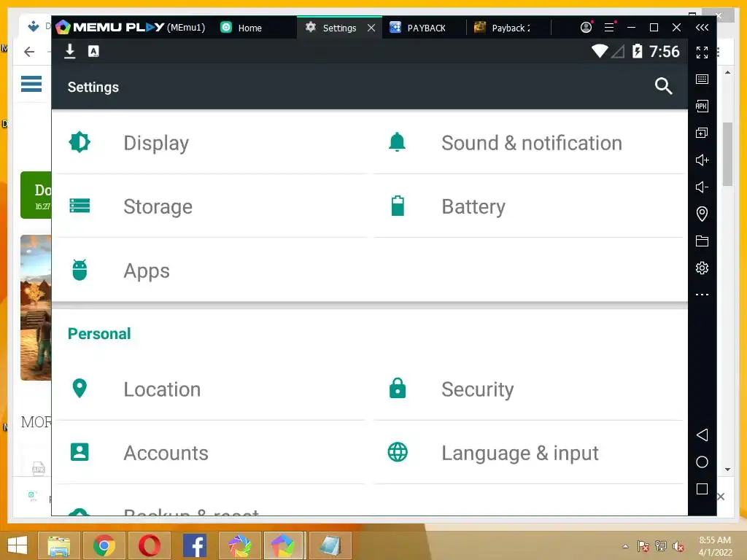
Task: Search settings with magnifier icon
Action: tap(663, 86)
